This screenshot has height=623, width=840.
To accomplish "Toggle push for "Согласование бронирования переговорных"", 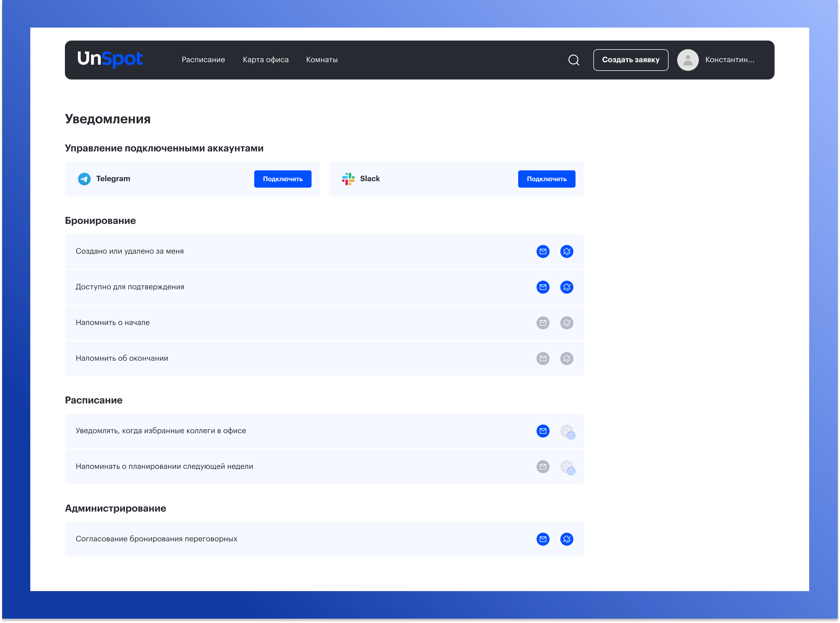I will [x=567, y=539].
